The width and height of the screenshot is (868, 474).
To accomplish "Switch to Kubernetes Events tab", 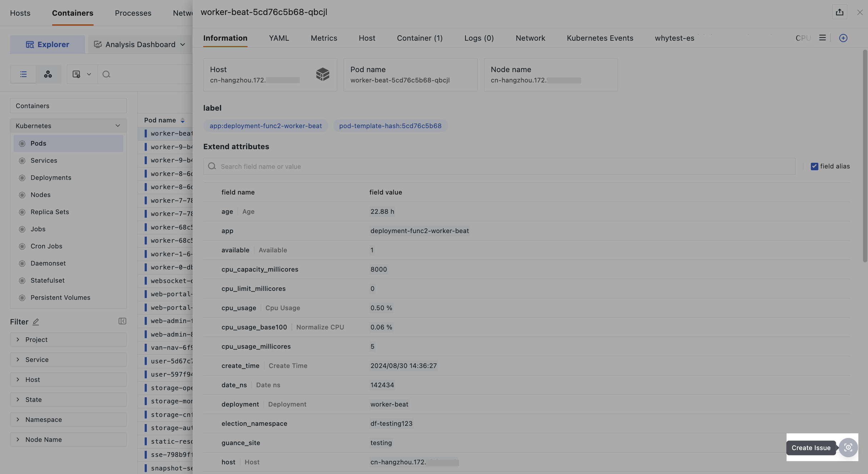I will coord(600,38).
